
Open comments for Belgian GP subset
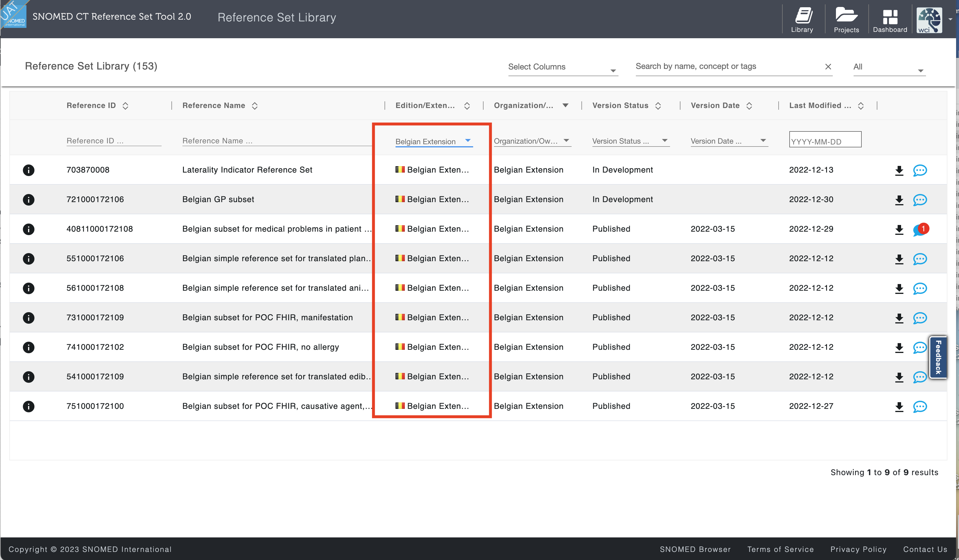(920, 200)
